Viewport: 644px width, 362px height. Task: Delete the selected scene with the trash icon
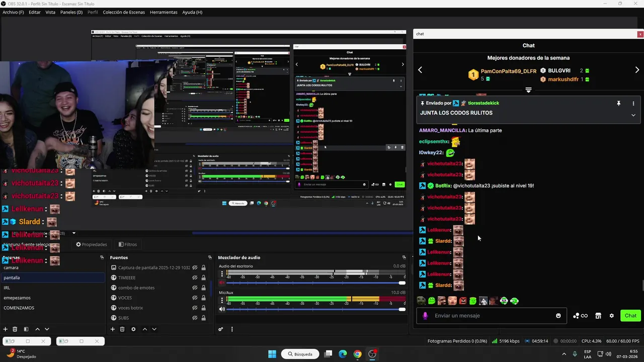(15, 329)
